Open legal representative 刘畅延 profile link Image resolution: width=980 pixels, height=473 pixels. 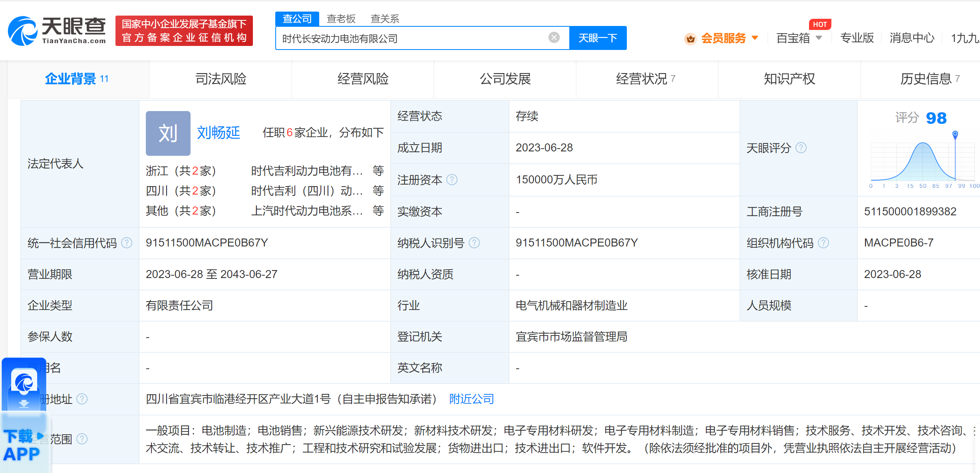pos(219,132)
